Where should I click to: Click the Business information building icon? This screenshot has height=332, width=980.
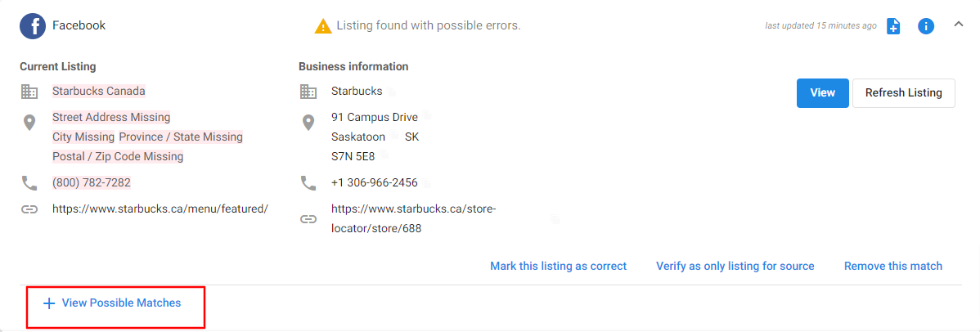[x=308, y=92]
